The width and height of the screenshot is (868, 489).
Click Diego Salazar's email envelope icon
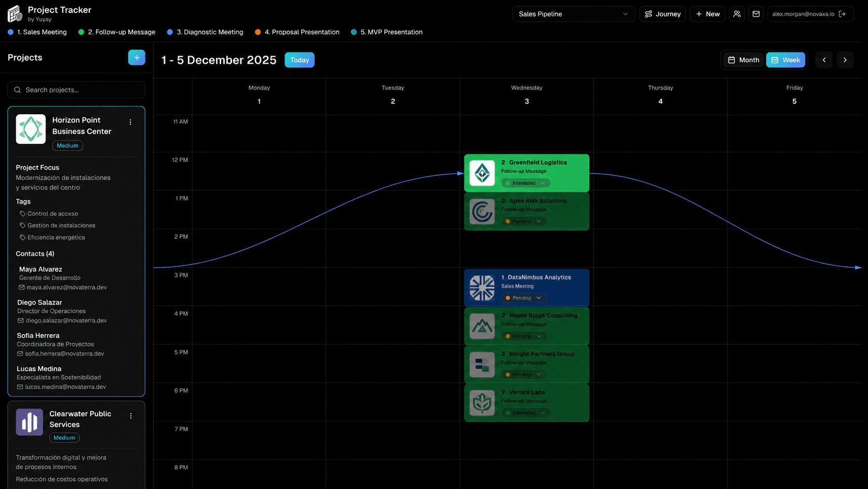pos(21,321)
